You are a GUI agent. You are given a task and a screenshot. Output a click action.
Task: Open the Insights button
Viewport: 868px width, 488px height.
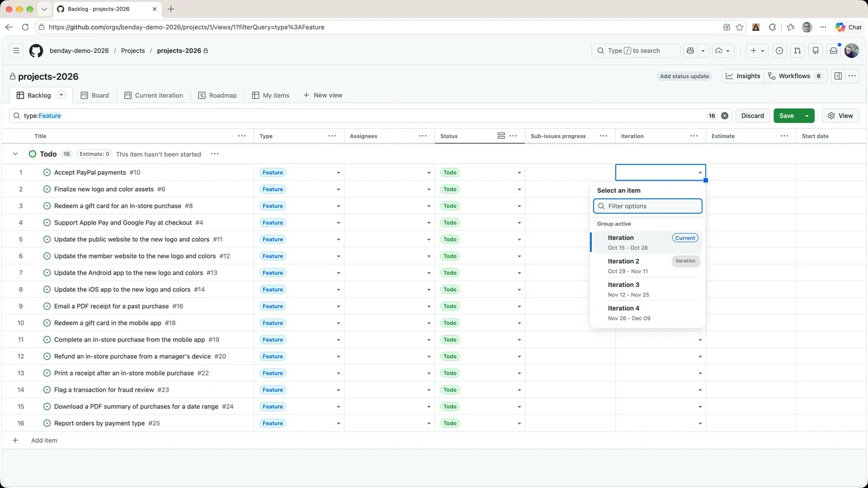pos(743,76)
